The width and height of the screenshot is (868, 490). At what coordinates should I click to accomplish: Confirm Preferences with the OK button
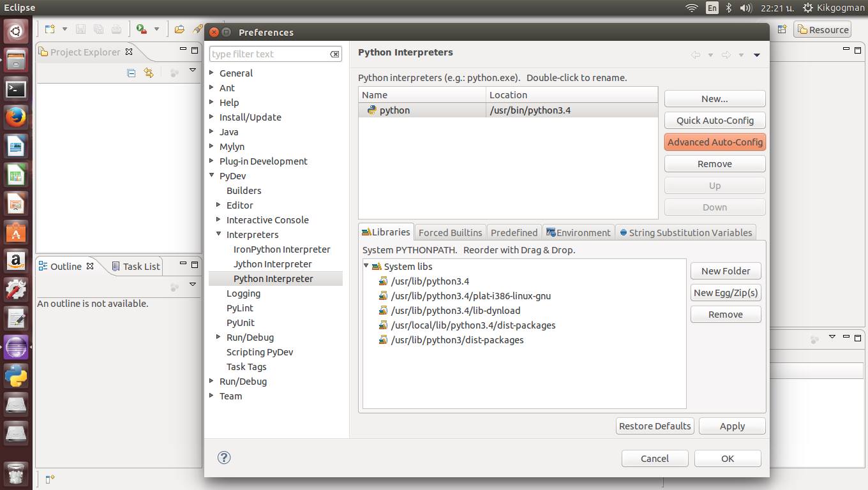click(x=728, y=458)
